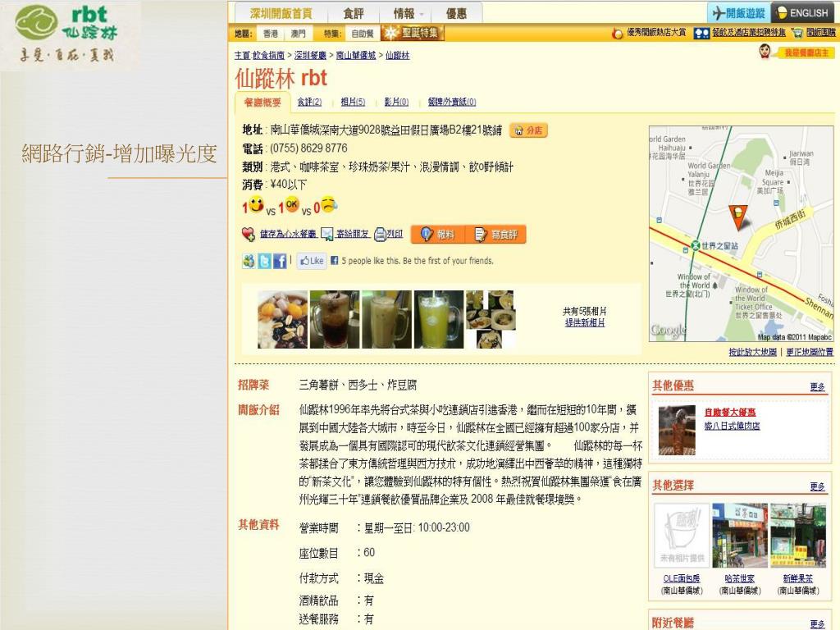Open the 優惠 navigation tab
Viewport: 840px width, 630px height.
coord(456,13)
